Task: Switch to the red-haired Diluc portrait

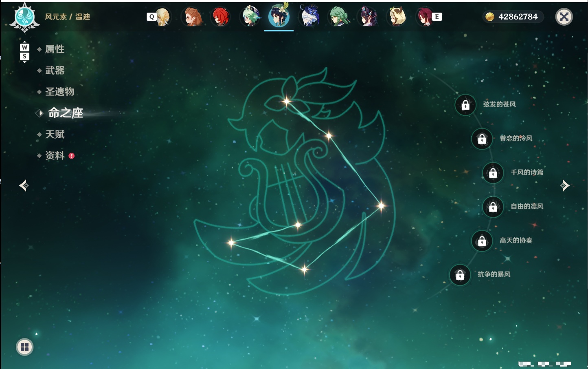Action: (x=220, y=17)
